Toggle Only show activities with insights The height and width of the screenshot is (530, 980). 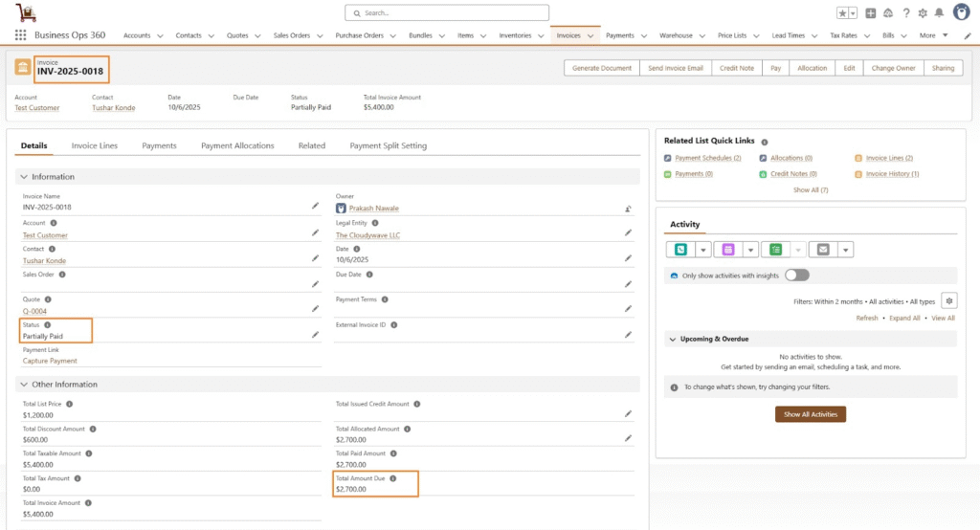796,276
